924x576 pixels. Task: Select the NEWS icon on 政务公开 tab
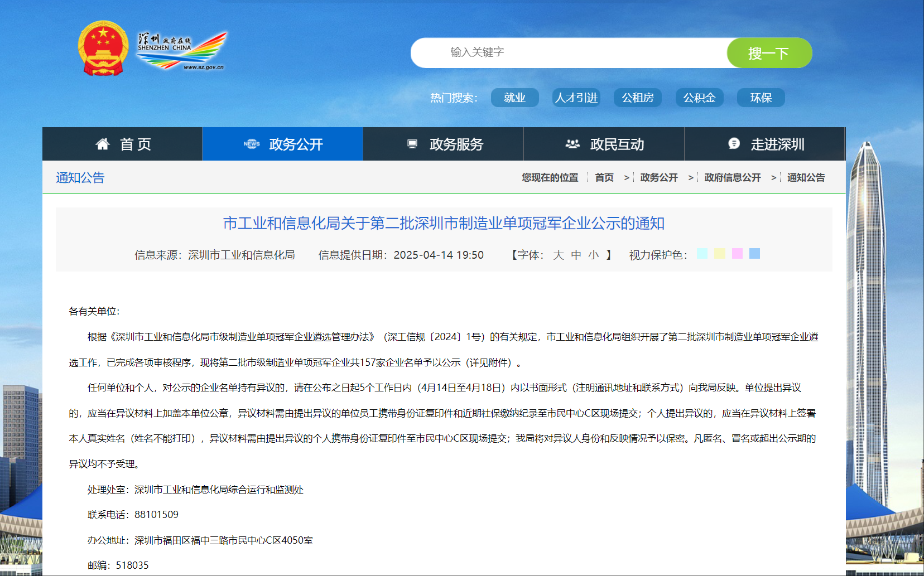coord(252,143)
